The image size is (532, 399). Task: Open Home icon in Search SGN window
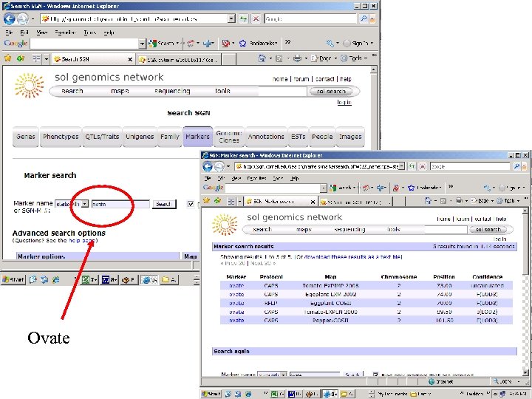pos(262,58)
